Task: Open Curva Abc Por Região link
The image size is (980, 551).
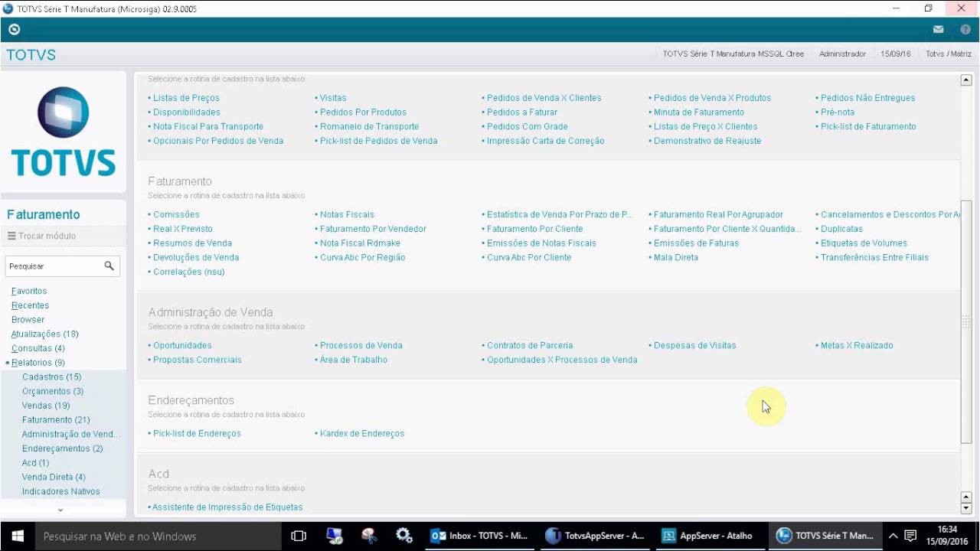Action: (x=362, y=258)
